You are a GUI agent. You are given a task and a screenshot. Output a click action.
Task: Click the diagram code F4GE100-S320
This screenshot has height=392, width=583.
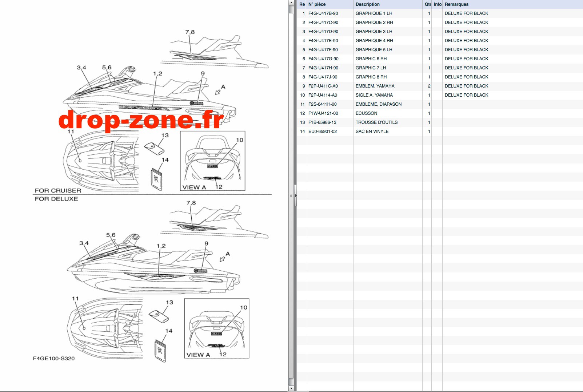54,359
